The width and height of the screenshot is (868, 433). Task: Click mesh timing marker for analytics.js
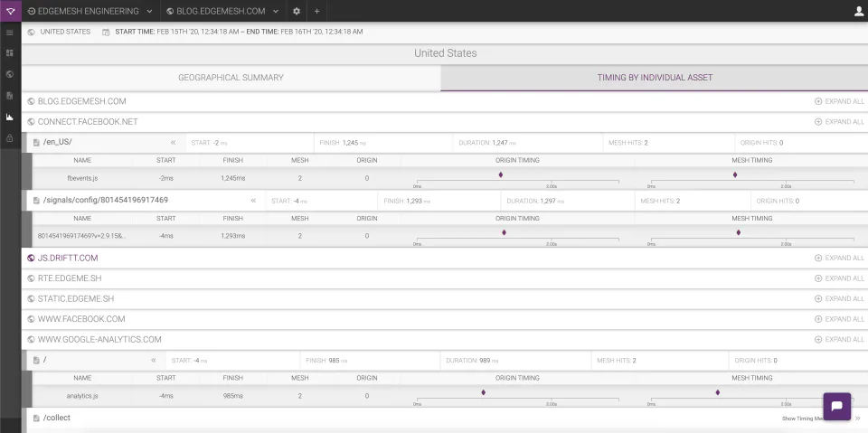point(717,392)
